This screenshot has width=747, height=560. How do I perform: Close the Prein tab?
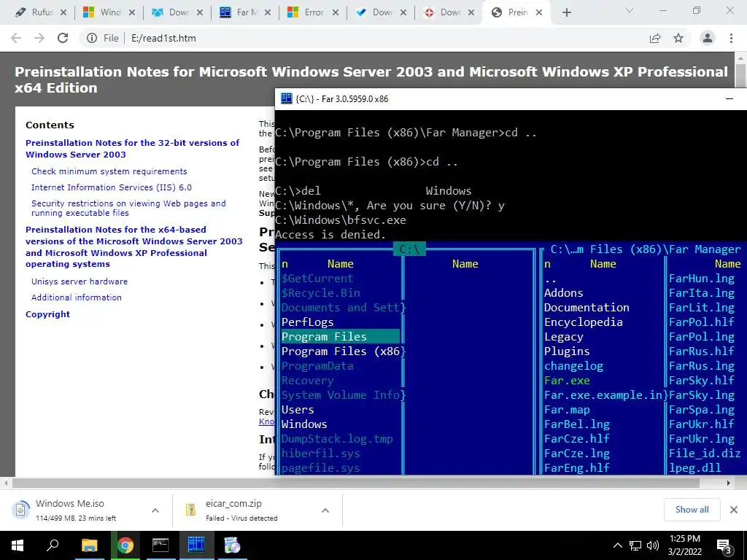539,12
